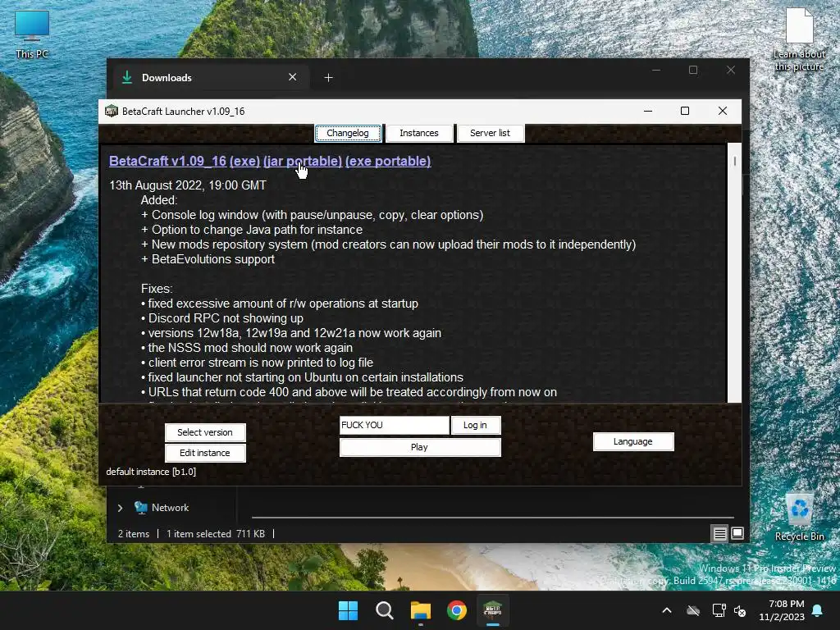Close the Downloads tab in File Explorer
Image resolution: width=840 pixels, height=630 pixels.
[x=293, y=77]
